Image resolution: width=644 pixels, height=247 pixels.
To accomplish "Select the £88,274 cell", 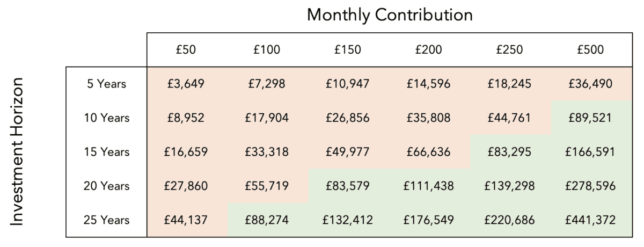I will (x=267, y=220).
